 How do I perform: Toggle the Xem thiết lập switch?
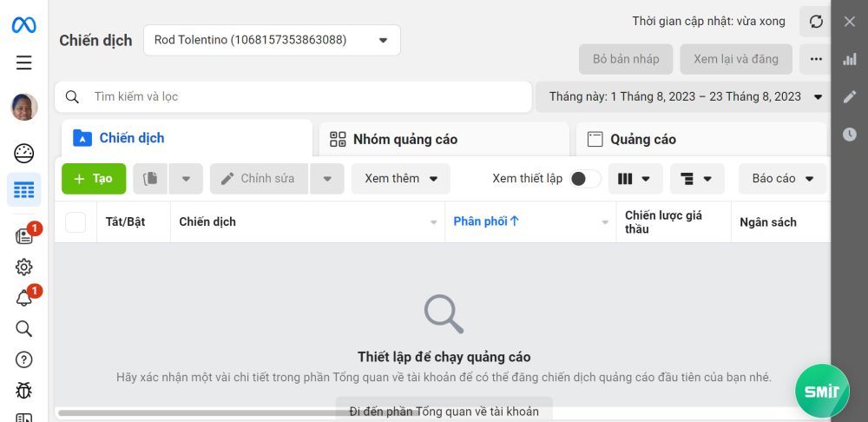(x=585, y=179)
